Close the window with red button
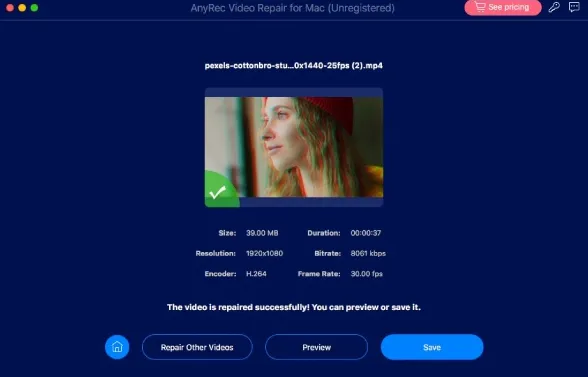 (10, 8)
